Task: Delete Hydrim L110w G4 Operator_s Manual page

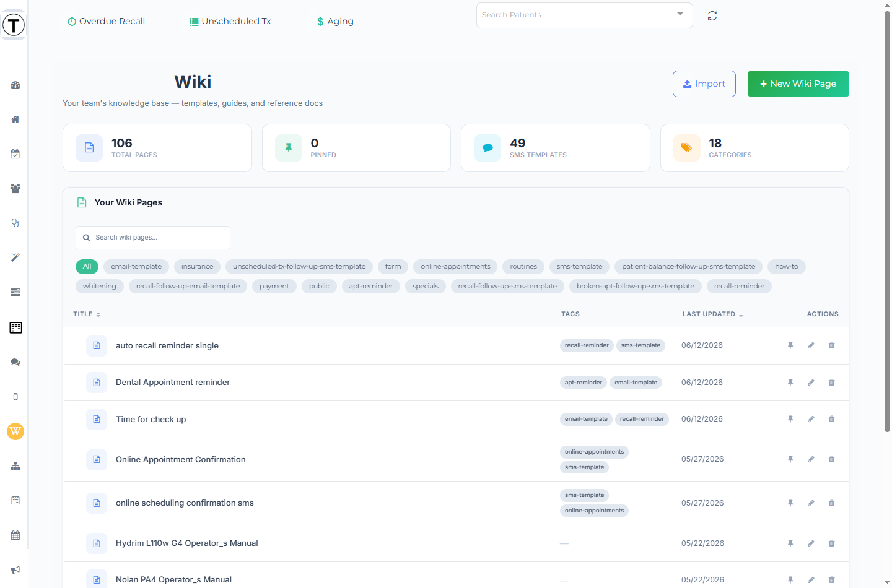Action: tap(832, 543)
